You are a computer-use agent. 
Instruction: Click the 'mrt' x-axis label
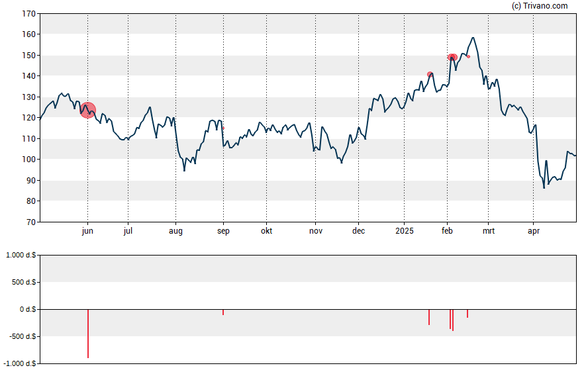pos(489,231)
